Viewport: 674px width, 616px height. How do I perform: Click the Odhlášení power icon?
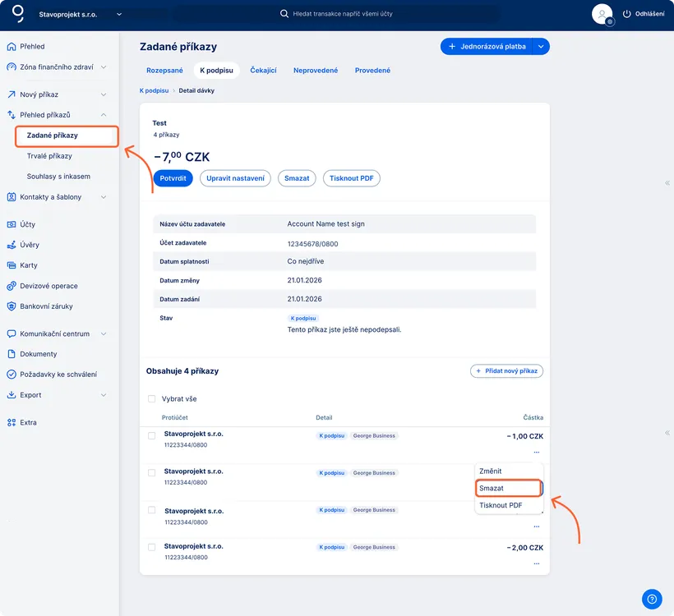tap(627, 14)
